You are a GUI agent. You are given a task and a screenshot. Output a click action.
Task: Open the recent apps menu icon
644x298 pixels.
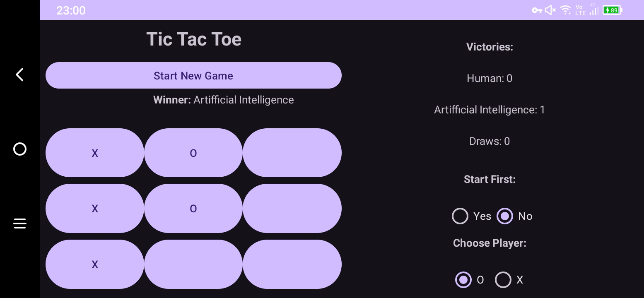click(x=19, y=223)
